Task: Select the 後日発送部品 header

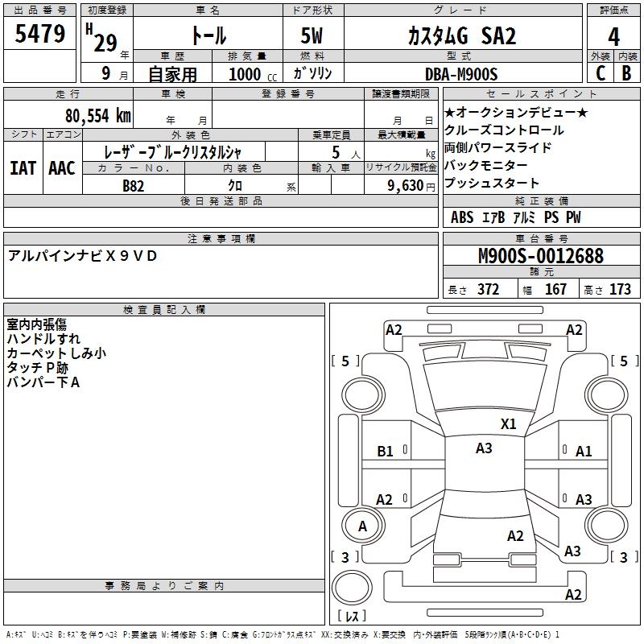Action: click(x=221, y=200)
